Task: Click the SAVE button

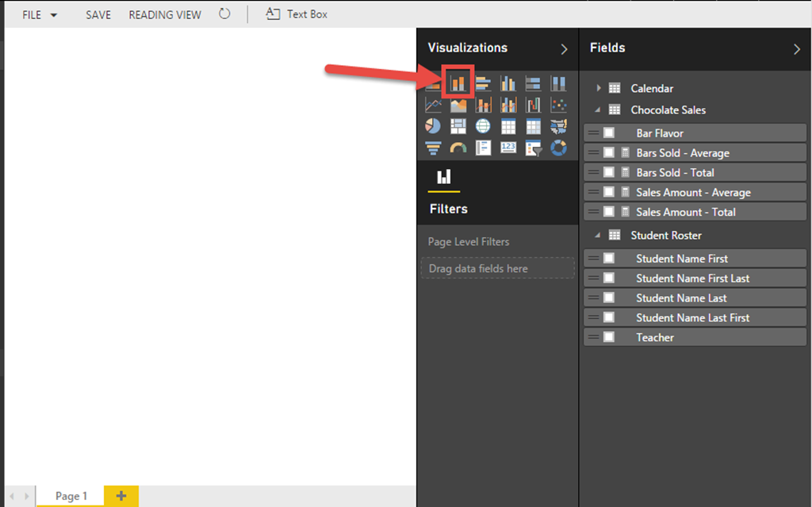Action: [x=98, y=15]
